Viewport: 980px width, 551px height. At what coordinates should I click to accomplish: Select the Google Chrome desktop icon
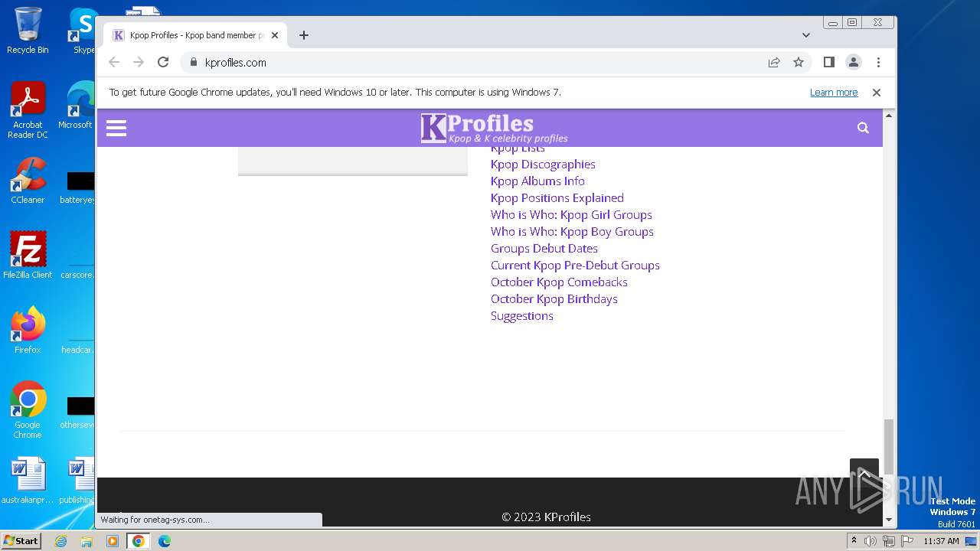28,410
